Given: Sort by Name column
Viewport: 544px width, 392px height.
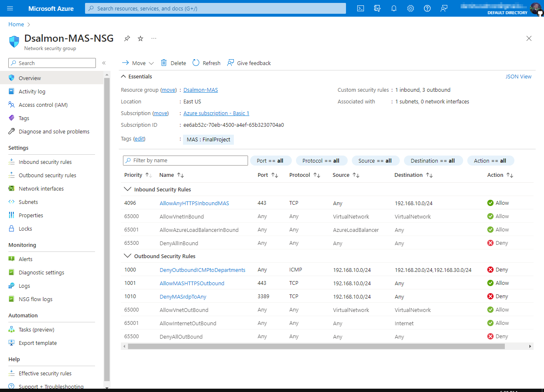Looking at the screenshot, I should 172,175.
